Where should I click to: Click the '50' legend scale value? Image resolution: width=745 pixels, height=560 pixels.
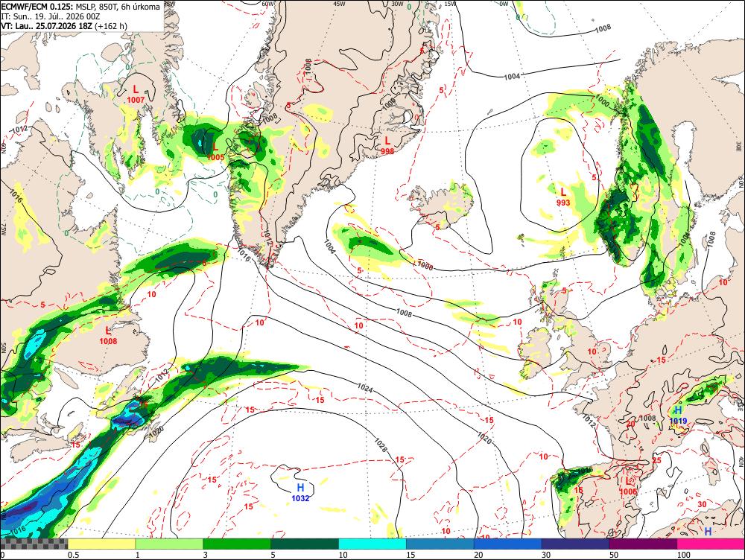pos(614,555)
